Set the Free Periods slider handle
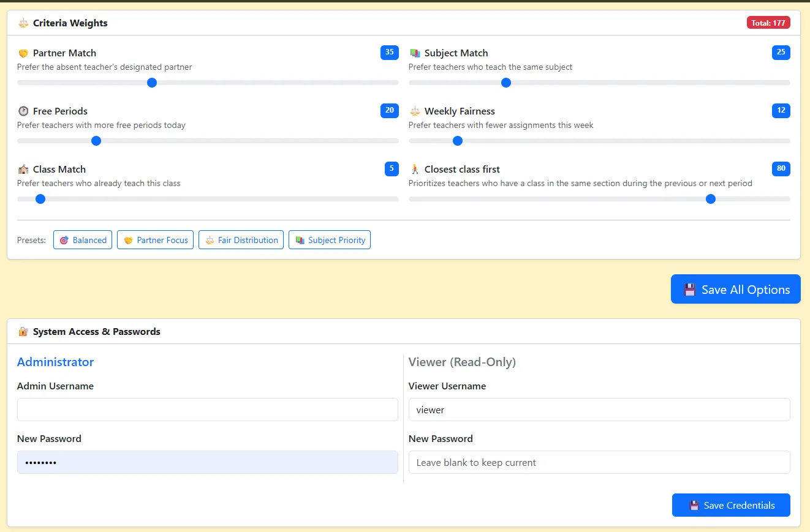The image size is (810, 532). (x=96, y=141)
